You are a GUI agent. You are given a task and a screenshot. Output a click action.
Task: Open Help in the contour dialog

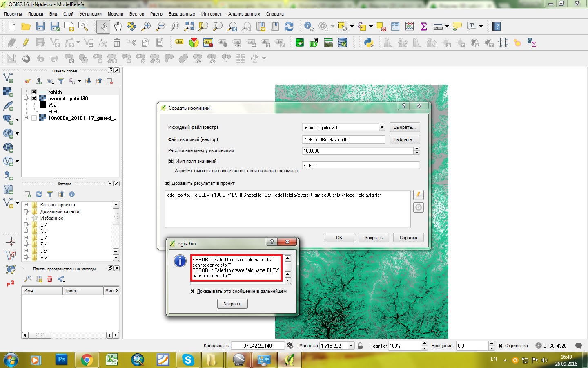tap(408, 238)
